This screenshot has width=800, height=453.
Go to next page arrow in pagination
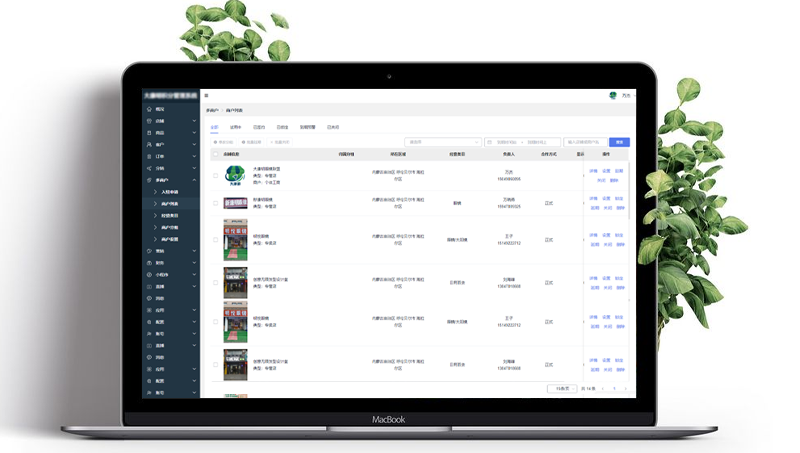coord(626,389)
